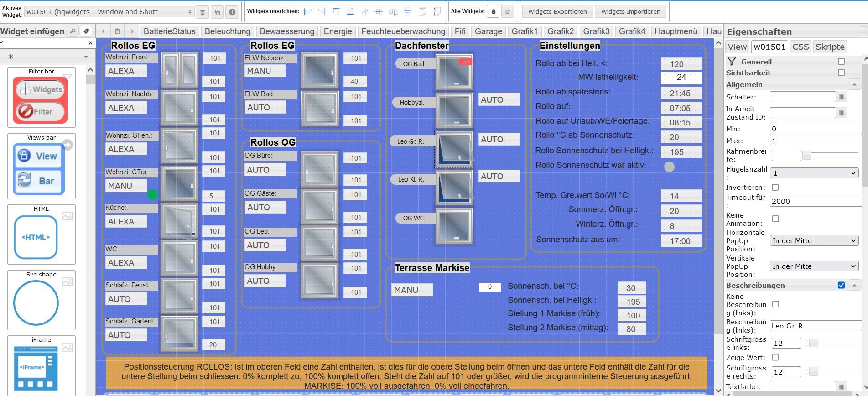This screenshot has height=396, width=868.
Task: Enable the Invertieren checkbox
Action: pyautogui.click(x=775, y=187)
